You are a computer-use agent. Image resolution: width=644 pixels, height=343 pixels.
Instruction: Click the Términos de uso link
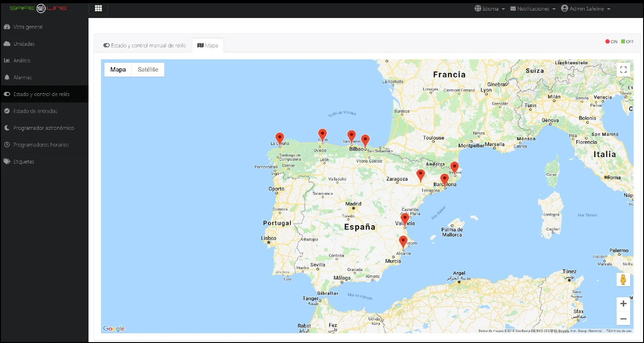pos(619,331)
